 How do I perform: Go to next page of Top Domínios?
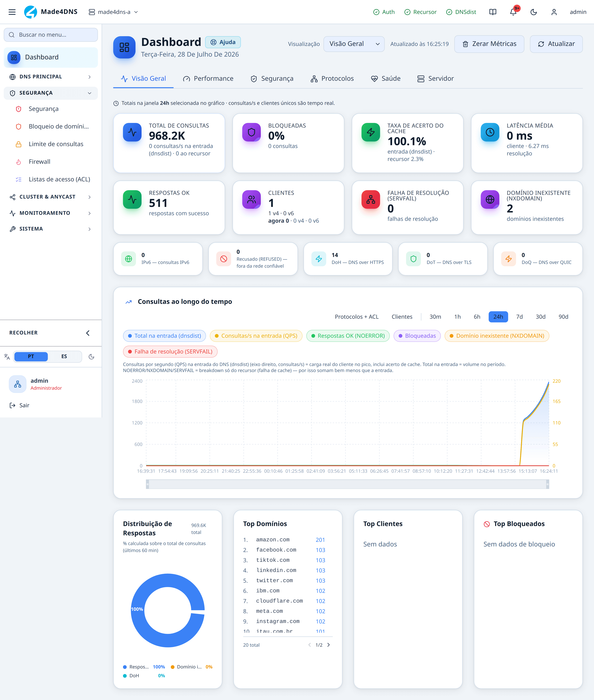pyautogui.click(x=329, y=645)
